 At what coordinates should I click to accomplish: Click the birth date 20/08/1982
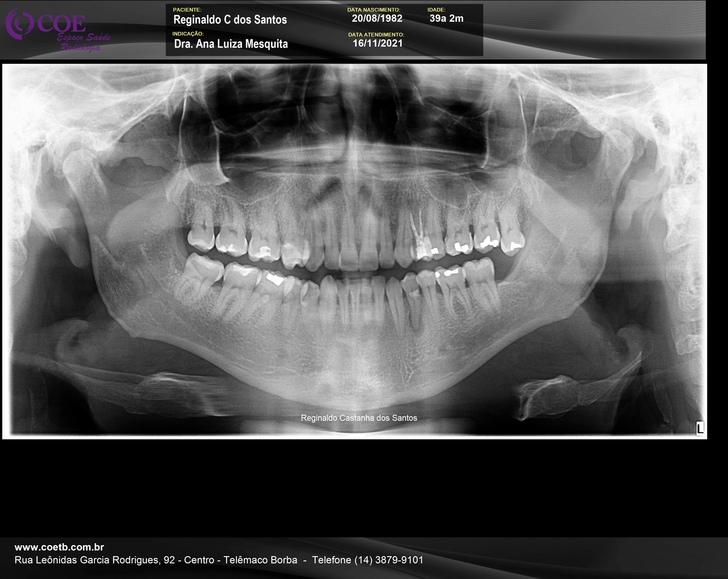[377, 18]
